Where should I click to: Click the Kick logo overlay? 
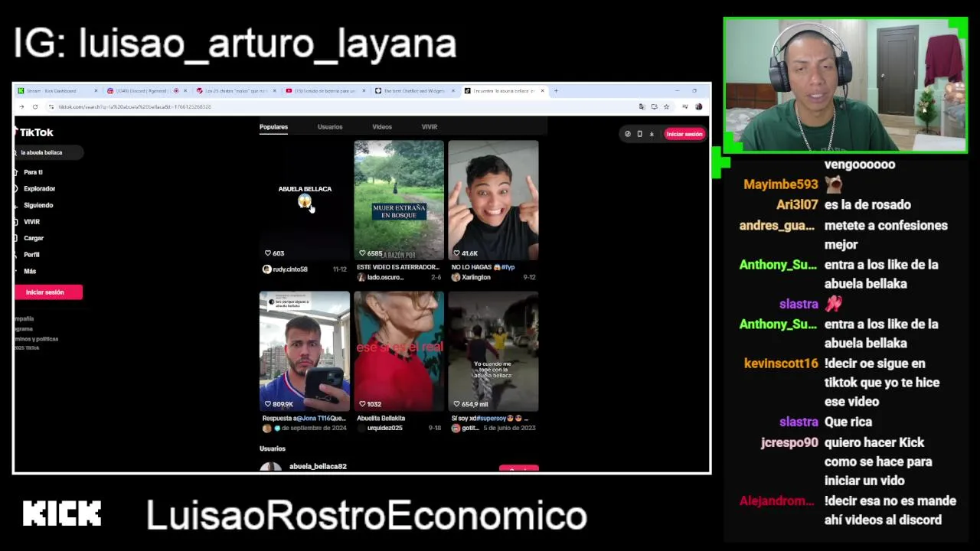pyautogui.click(x=61, y=514)
